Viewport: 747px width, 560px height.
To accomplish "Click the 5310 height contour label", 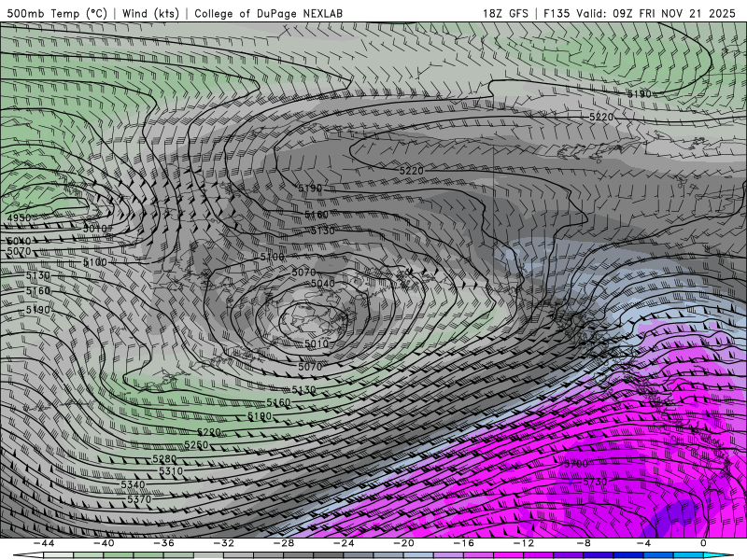I will [x=171, y=471].
